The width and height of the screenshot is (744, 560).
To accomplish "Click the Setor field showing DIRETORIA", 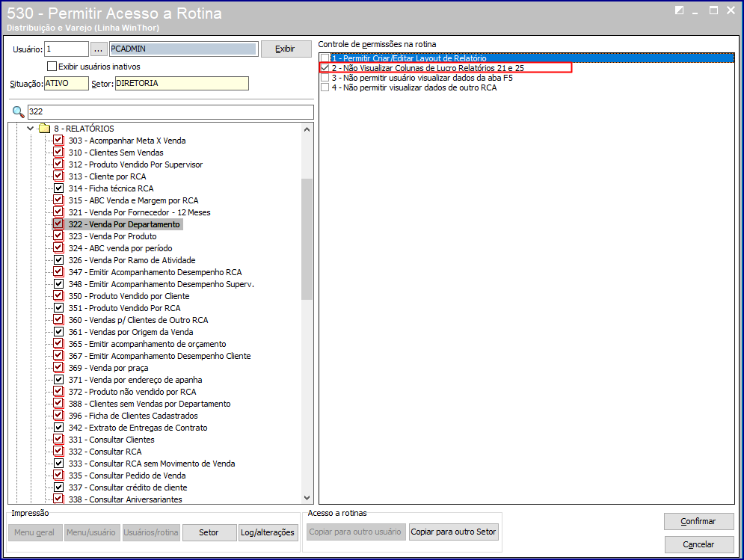I will pyautogui.click(x=182, y=84).
